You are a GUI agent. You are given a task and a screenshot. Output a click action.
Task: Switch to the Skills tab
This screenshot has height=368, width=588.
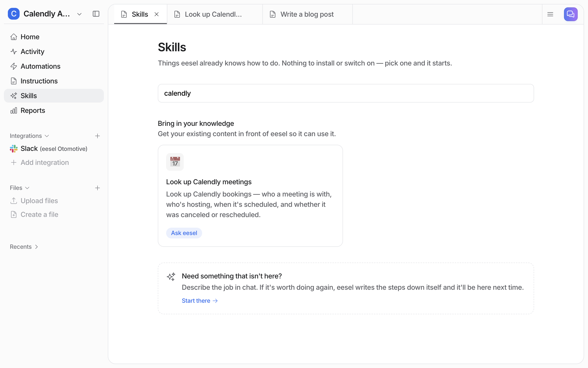[140, 14]
